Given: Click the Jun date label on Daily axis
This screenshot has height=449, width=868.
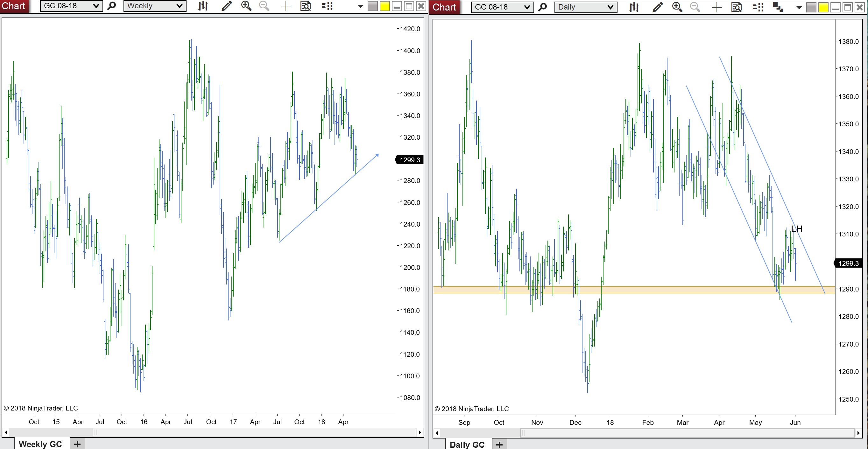Looking at the screenshot, I should pyautogui.click(x=795, y=423).
